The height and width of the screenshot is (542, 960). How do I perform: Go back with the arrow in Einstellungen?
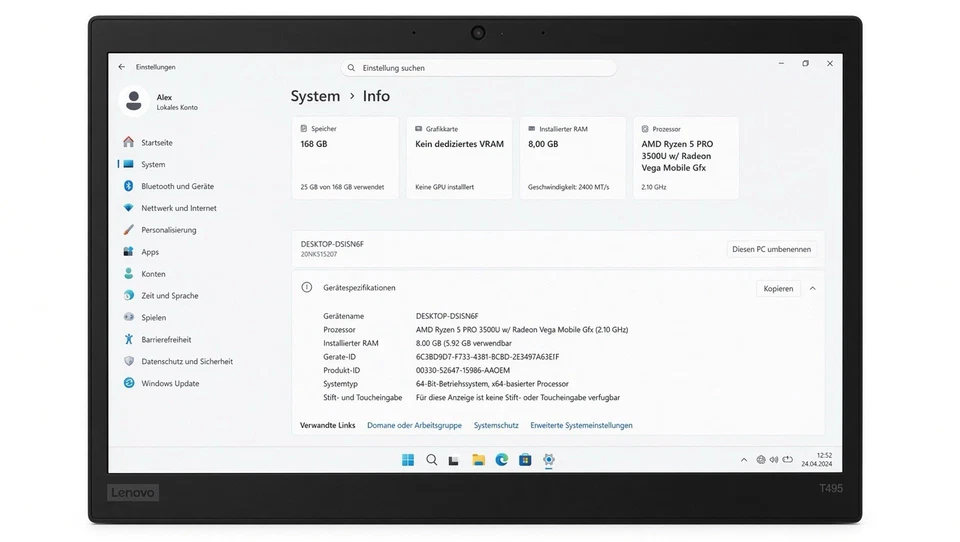[x=121, y=67]
